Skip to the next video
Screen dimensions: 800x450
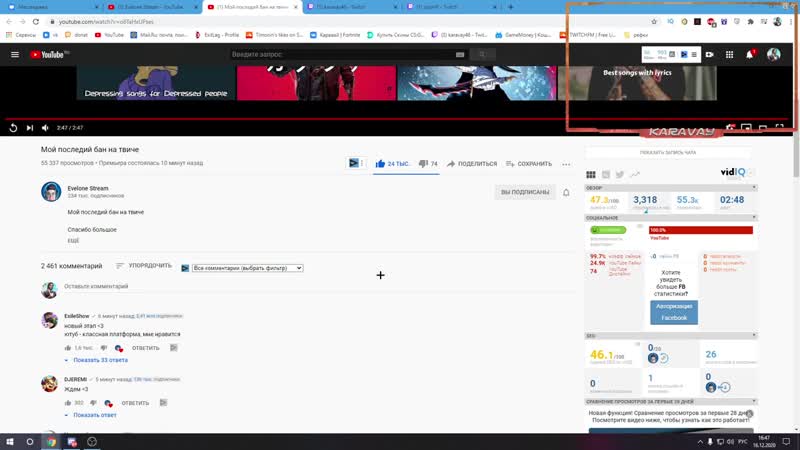click(30, 128)
